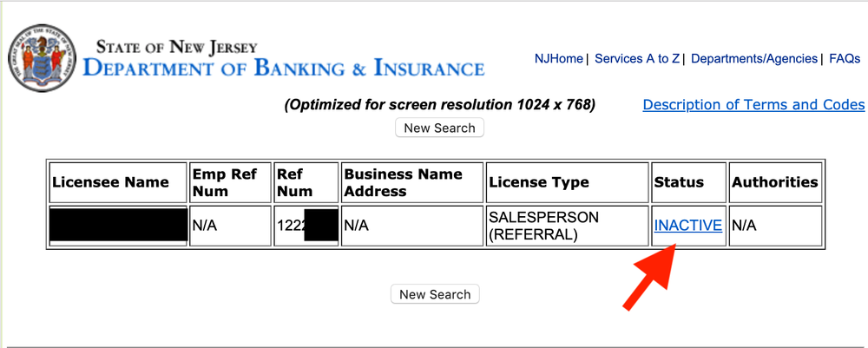The image size is (868, 348).
Task: Open Description of Terms and Codes
Action: 753,105
